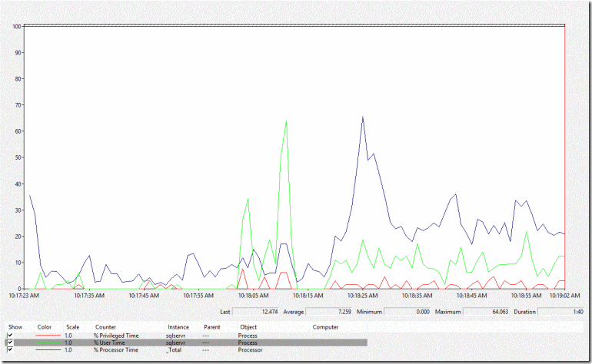592x364 pixels.
Task: Click the '50' vertical axis label
Action: (18, 157)
